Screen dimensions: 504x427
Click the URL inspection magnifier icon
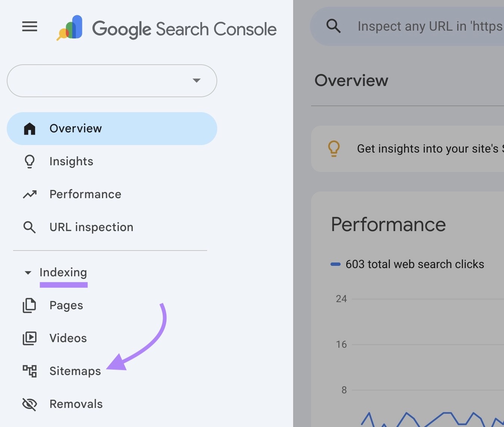coord(29,227)
